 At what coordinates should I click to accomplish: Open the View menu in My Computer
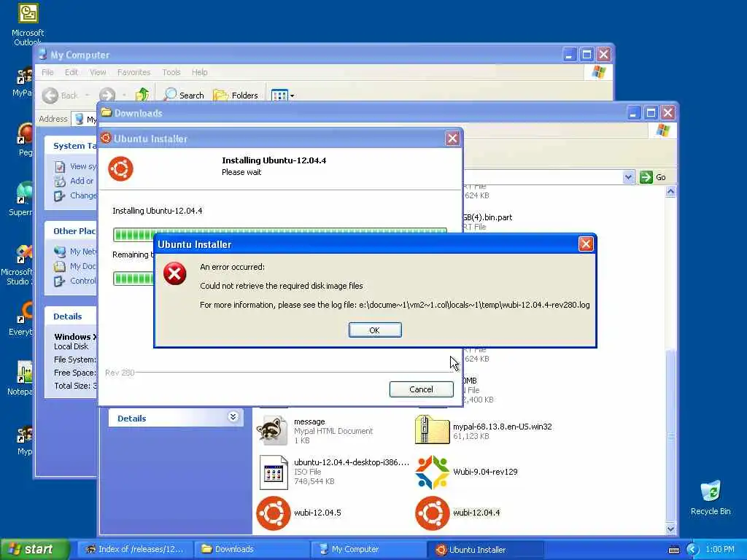pyautogui.click(x=98, y=72)
